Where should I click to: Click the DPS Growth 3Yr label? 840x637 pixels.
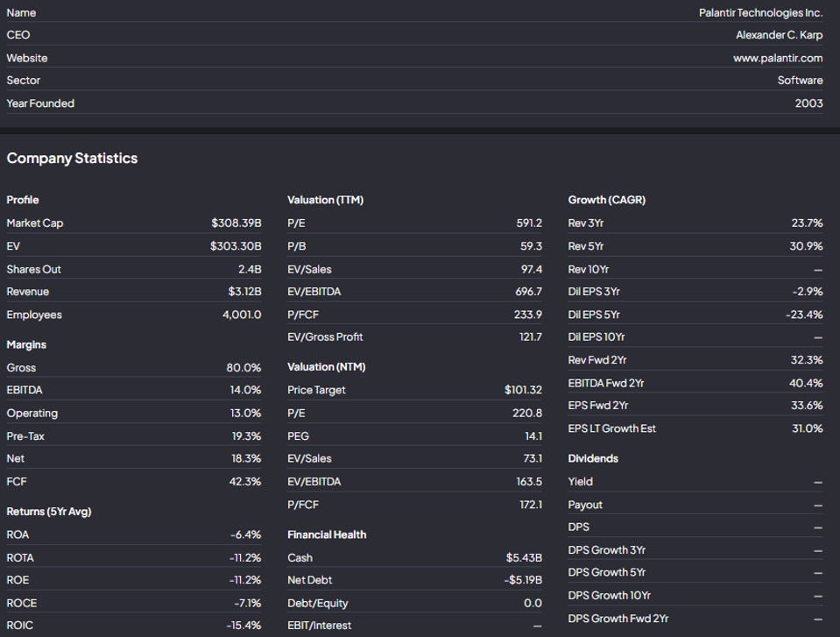point(606,550)
